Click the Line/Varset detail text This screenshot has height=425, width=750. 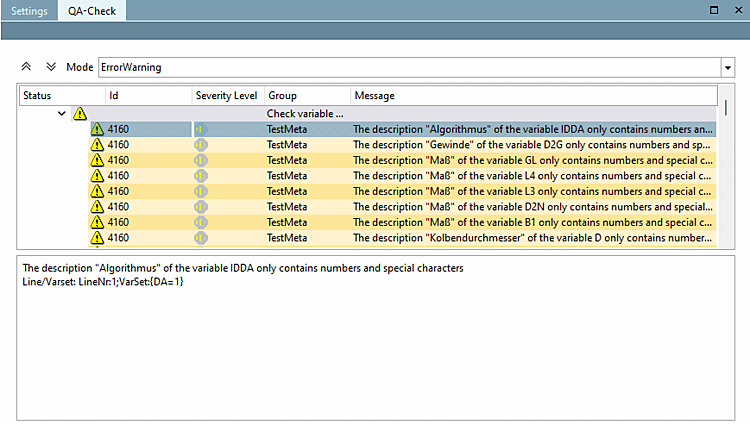pos(103,282)
